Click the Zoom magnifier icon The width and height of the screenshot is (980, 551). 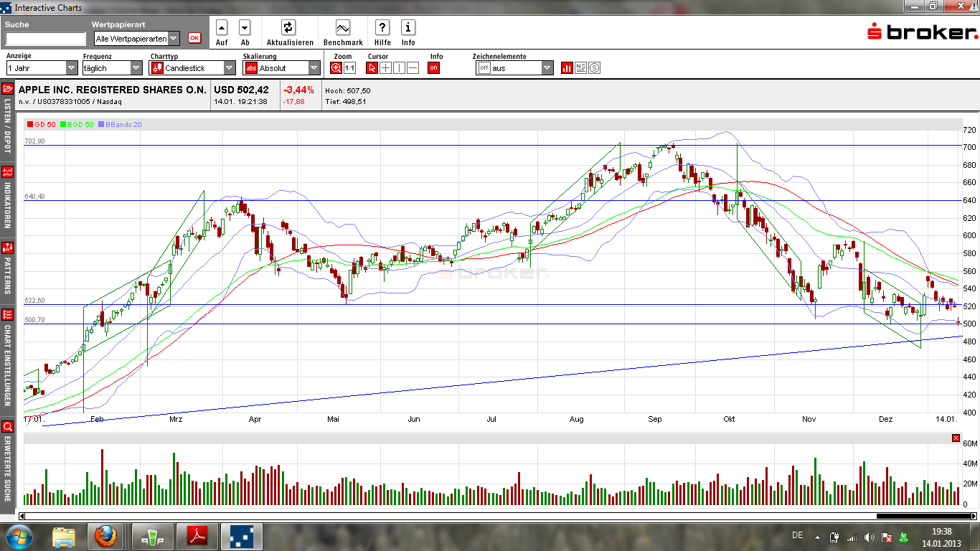coord(336,68)
